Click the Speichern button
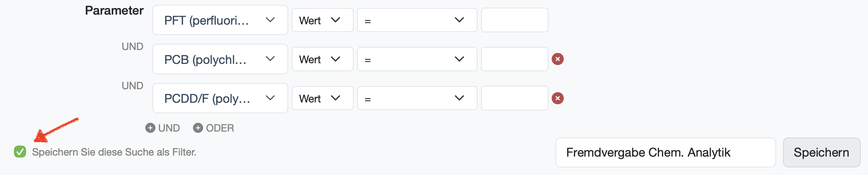 point(821,152)
